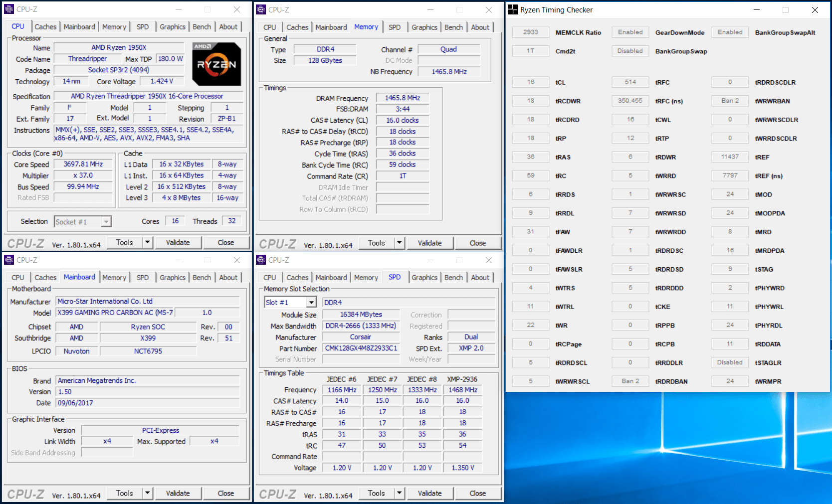Open the Tools dropdown arrow in SPD tab window
This screenshot has height=504, width=832.
pos(399,493)
